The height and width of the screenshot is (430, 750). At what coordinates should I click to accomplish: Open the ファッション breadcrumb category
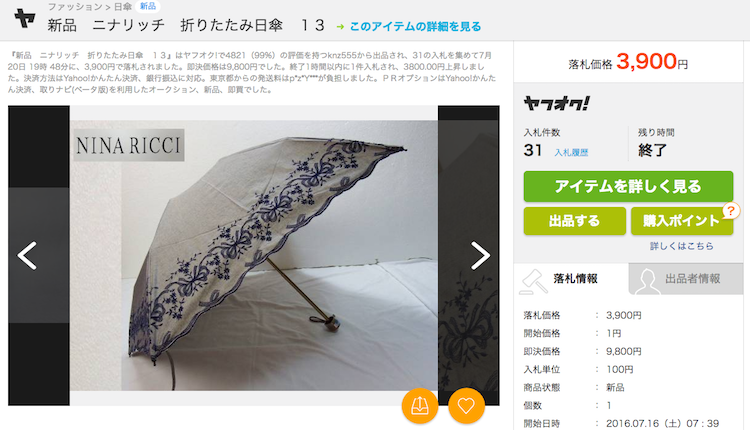click(x=75, y=7)
